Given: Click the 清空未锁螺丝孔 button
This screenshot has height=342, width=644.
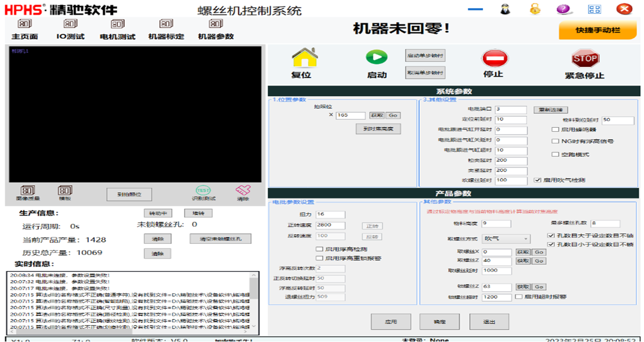Looking at the screenshot, I should pos(220,239).
